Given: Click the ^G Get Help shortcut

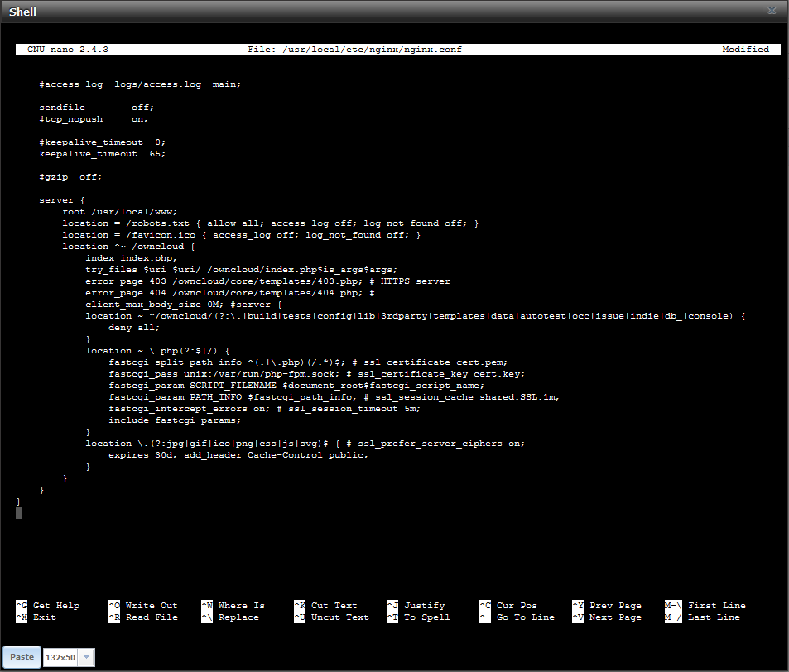Looking at the screenshot, I should [x=48, y=606].
